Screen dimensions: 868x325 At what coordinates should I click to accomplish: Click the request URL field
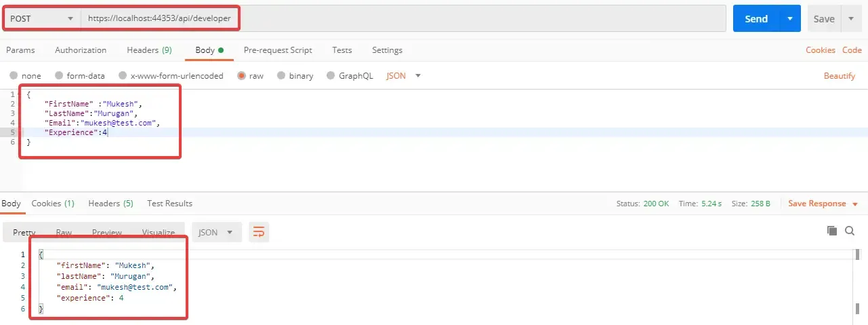click(404, 19)
